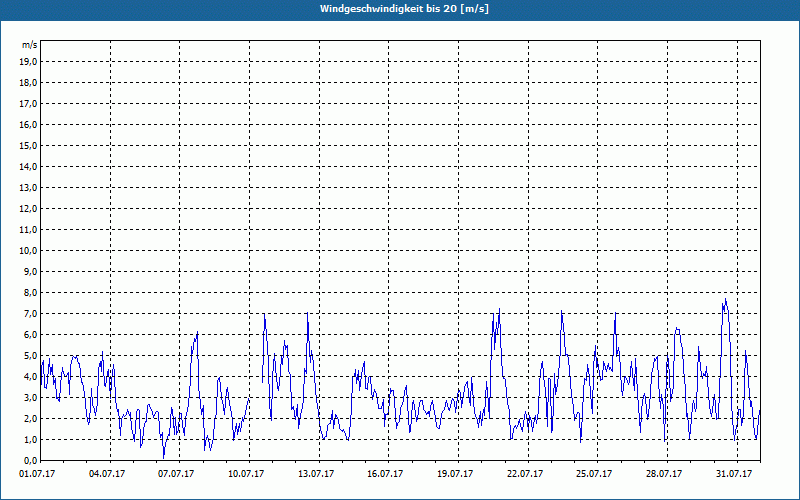Click the y-axis label 19,0
The image size is (800, 500).
pos(28,62)
